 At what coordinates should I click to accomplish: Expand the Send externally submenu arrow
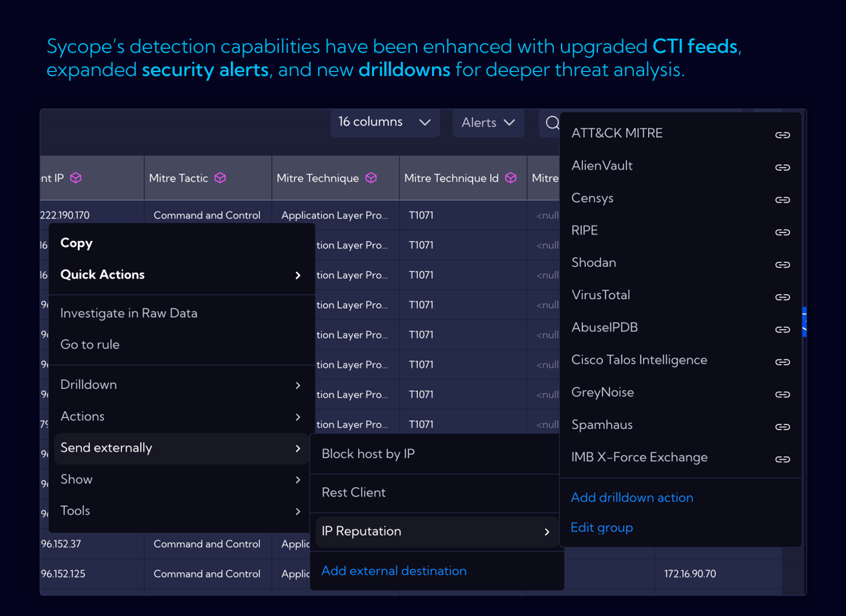click(x=298, y=448)
